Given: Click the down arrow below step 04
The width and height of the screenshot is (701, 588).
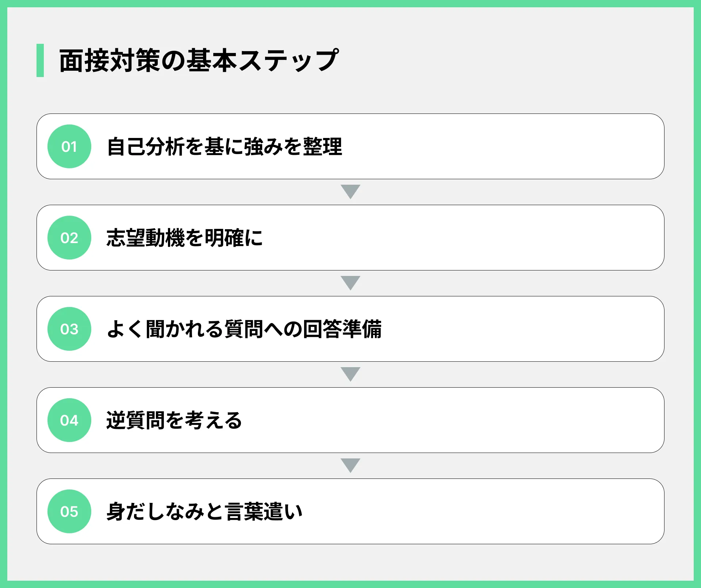Looking at the screenshot, I should [x=350, y=465].
